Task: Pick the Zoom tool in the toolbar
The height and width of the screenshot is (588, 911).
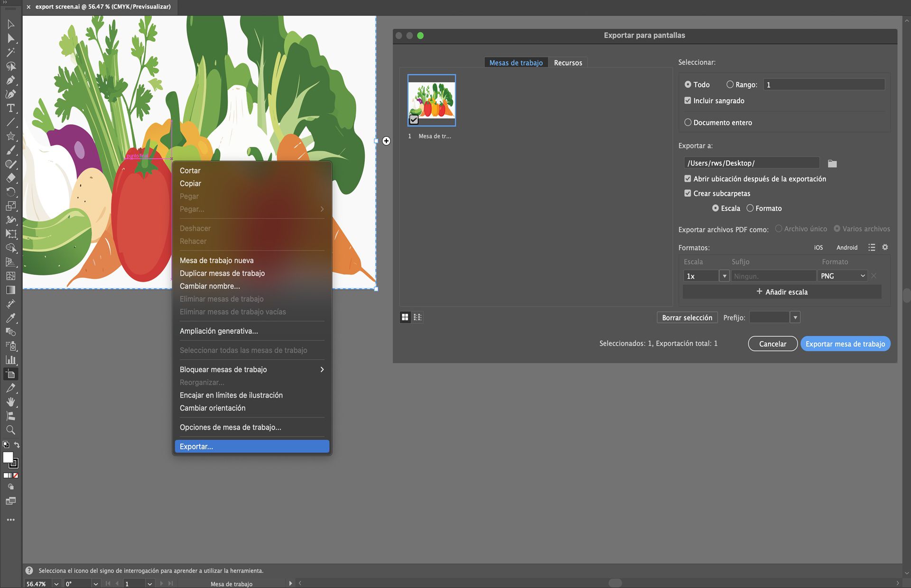Action: click(x=11, y=430)
